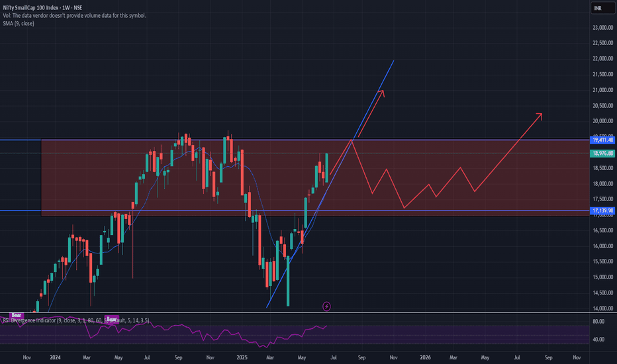Click the 80.00 RSI scale label
Screen dimensions: 617x364
point(598,322)
